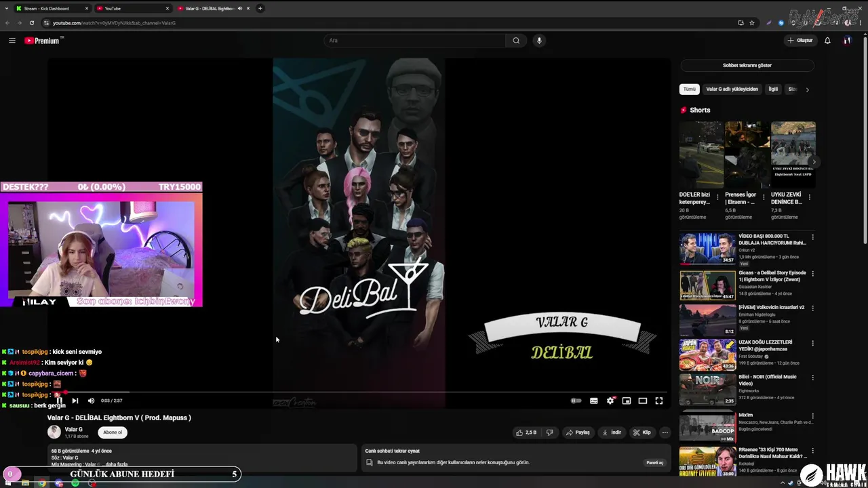Select the Tümü filter chip
The width and height of the screenshot is (868, 488).
coord(689,89)
